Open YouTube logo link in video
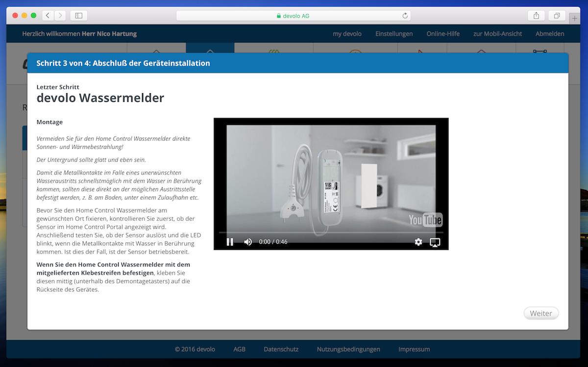 point(425,220)
